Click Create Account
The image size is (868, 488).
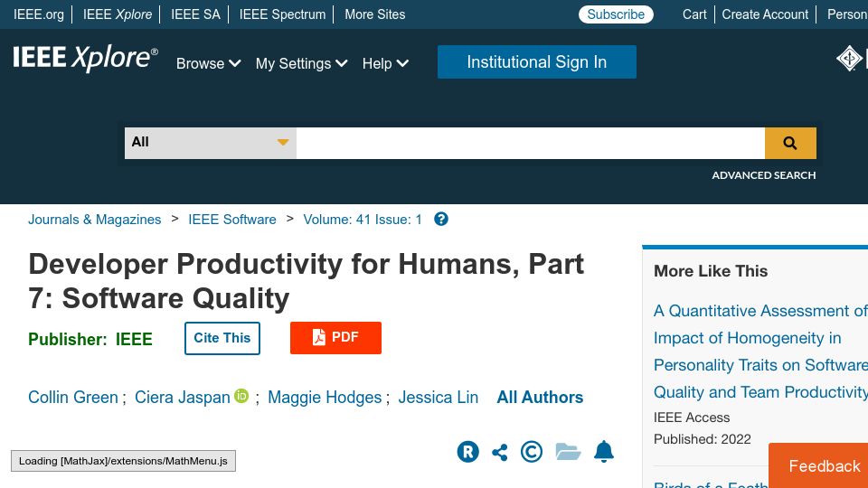[x=765, y=14]
